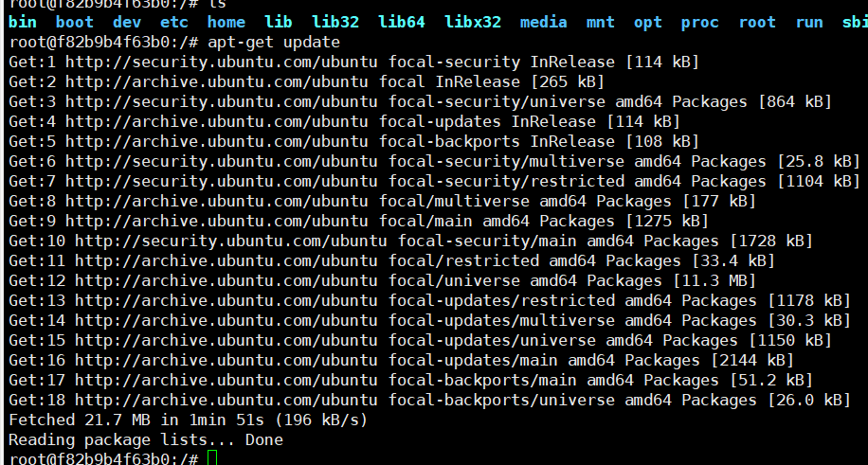This screenshot has width=868, height=465.
Task: Click the 'apt-get update' command text
Action: pyautogui.click(x=274, y=42)
